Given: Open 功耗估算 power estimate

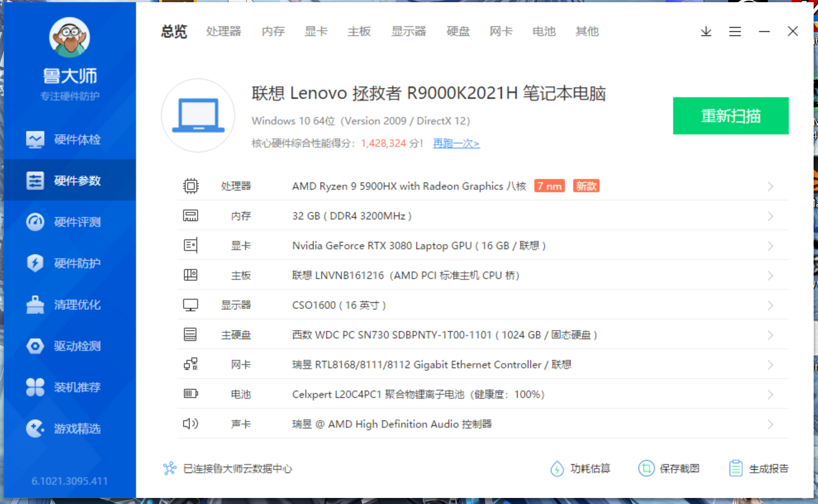Looking at the screenshot, I should 580,469.
